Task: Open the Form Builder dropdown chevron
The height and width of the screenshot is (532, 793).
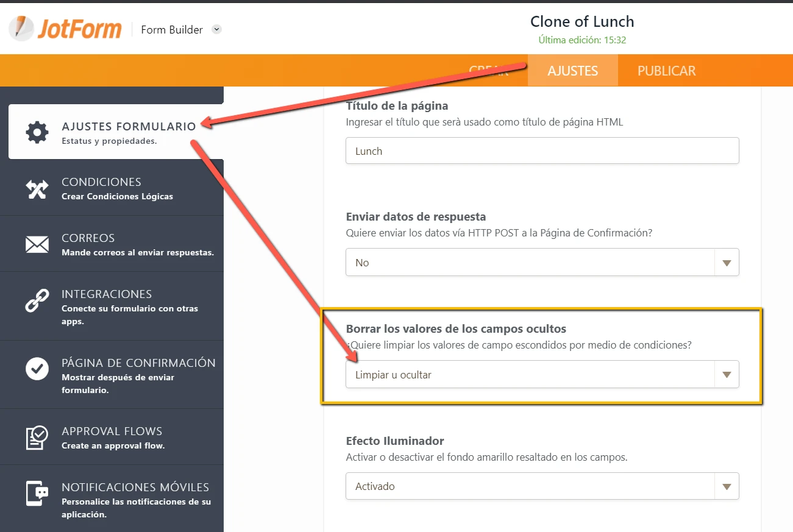Action: coord(216,29)
